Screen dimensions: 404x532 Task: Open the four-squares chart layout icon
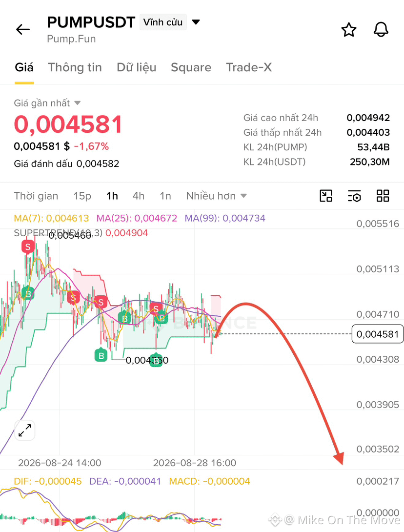383,196
